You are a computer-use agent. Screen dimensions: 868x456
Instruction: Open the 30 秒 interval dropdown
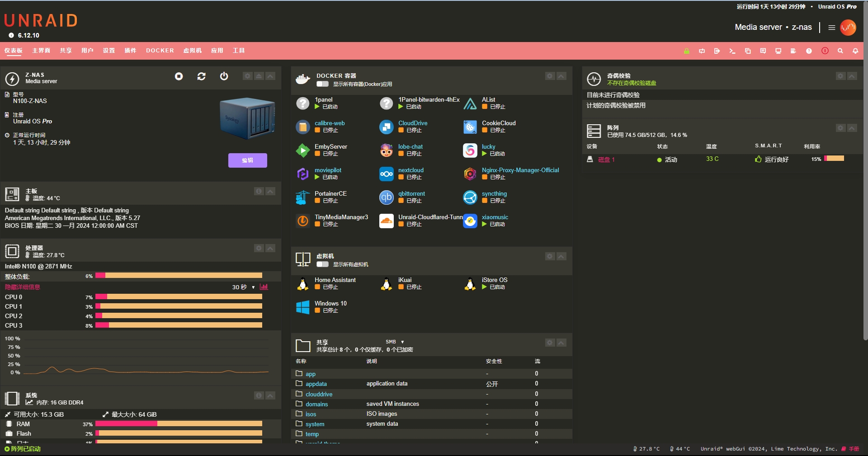point(243,287)
